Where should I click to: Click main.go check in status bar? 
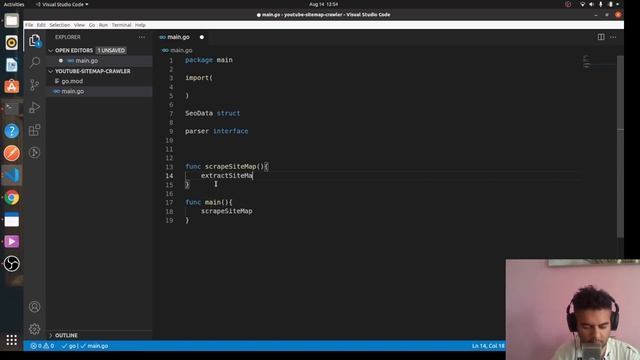coord(94,346)
